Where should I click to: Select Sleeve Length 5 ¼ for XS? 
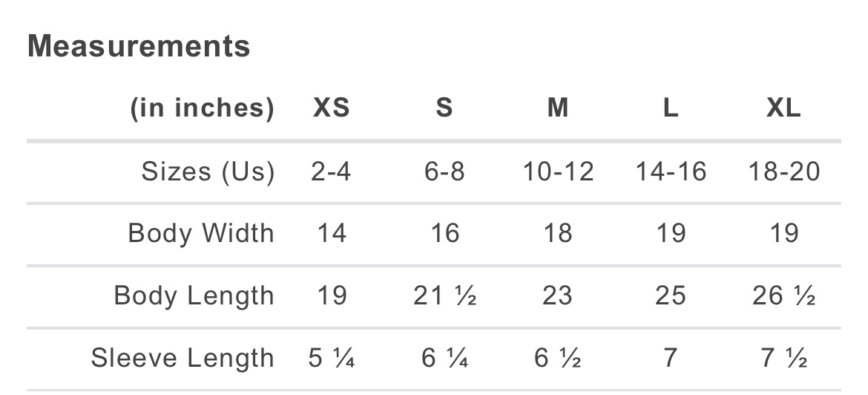pyautogui.click(x=331, y=358)
